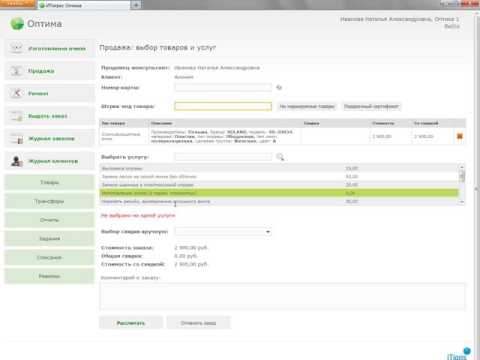The height and width of the screenshot is (360, 480).
Task: Click the cost with discount value
Action: [191, 264]
